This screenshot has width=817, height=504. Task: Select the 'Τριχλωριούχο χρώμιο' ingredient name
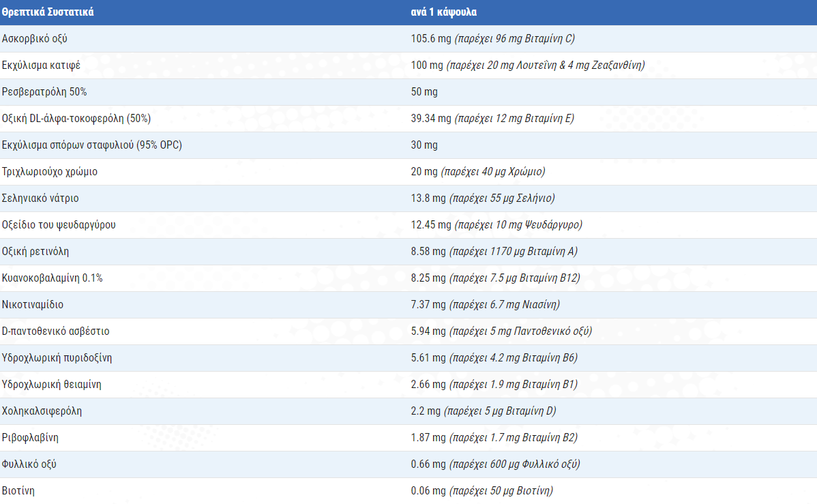click(50, 171)
